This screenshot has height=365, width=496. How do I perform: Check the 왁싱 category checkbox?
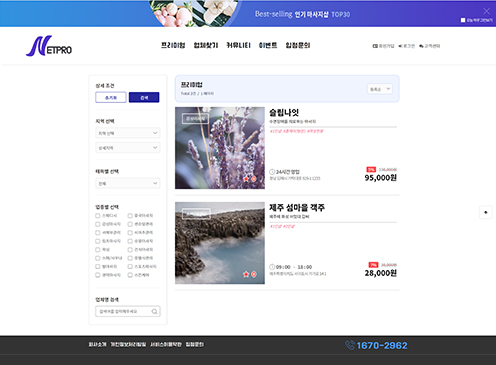(x=98, y=250)
